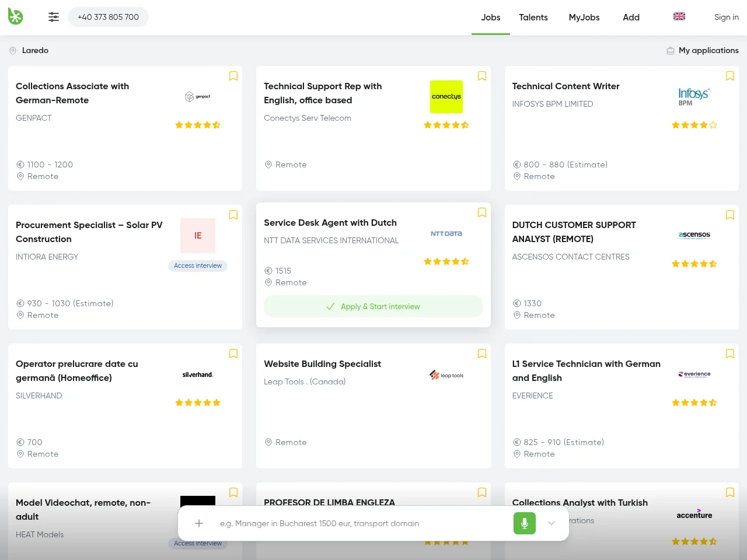Bookmark the Service Desk Agent with Dutch job
This screenshot has height=560, width=747.
pyautogui.click(x=482, y=212)
